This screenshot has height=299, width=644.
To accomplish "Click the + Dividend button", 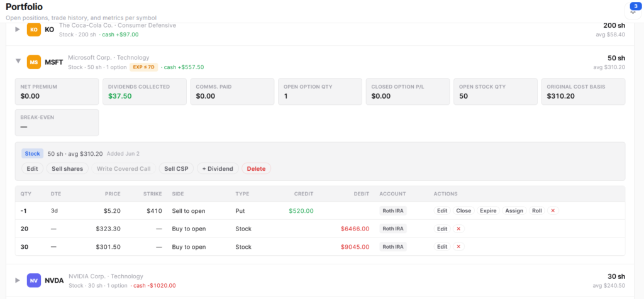I will pyautogui.click(x=218, y=168).
